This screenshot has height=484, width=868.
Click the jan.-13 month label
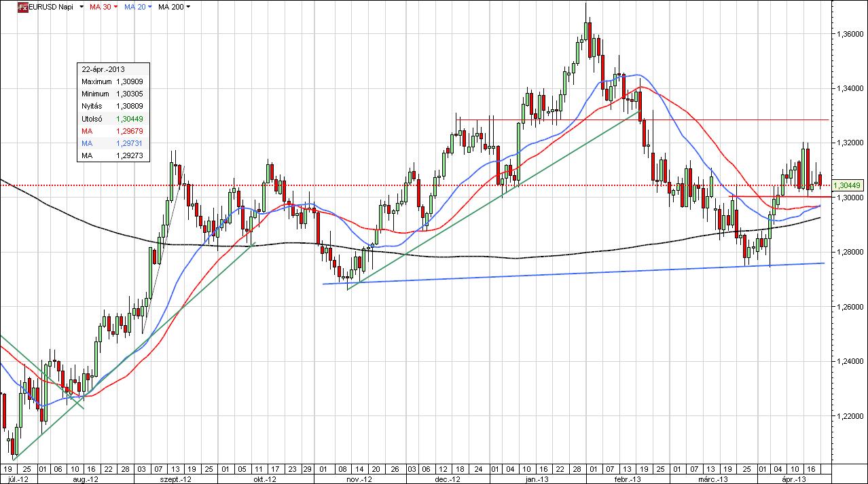pyautogui.click(x=538, y=479)
